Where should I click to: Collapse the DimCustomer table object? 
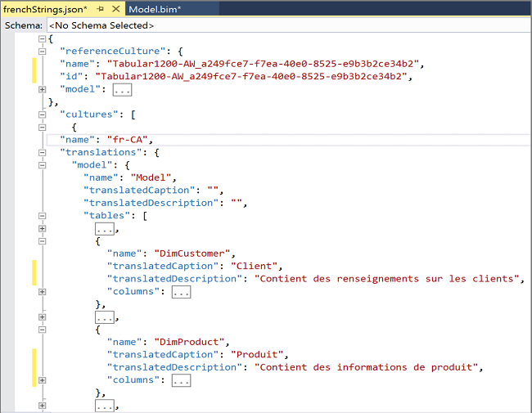click(42, 241)
